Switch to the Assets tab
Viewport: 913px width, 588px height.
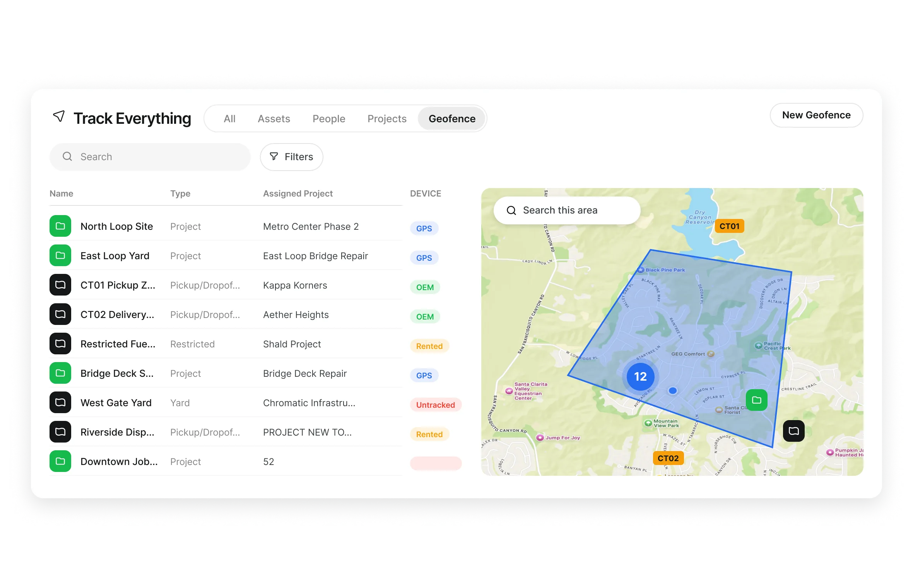pyautogui.click(x=274, y=119)
